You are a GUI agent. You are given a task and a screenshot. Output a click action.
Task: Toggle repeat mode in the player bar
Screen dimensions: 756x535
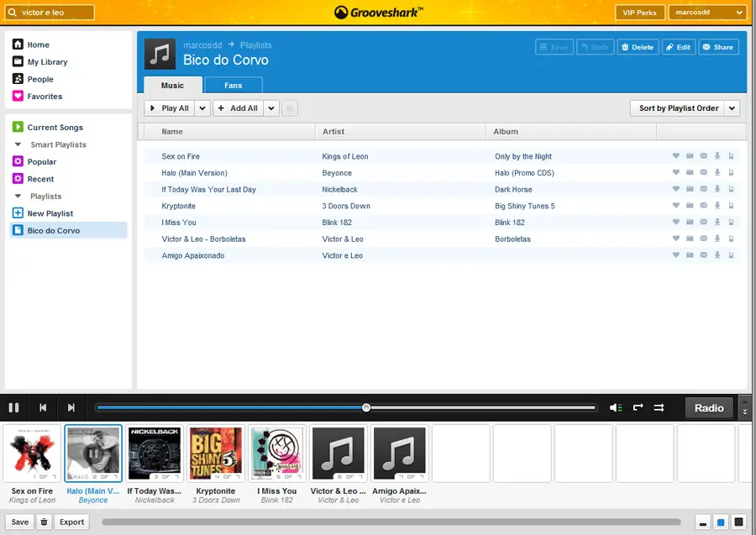(638, 407)
